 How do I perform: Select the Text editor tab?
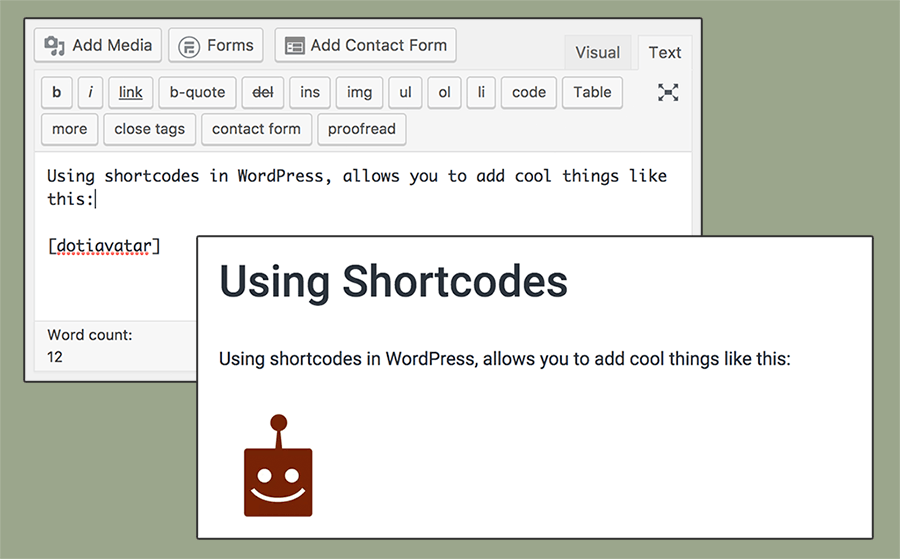(x=665, y=53)
